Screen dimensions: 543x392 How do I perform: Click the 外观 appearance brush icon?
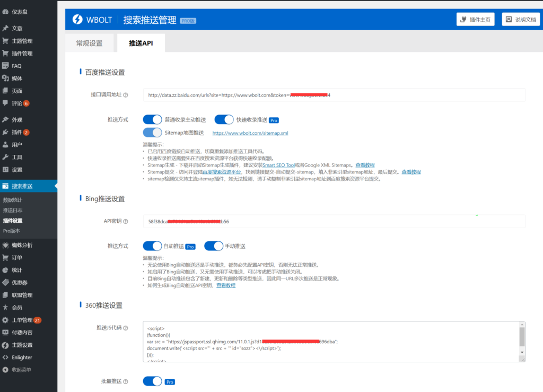(5, 119)
